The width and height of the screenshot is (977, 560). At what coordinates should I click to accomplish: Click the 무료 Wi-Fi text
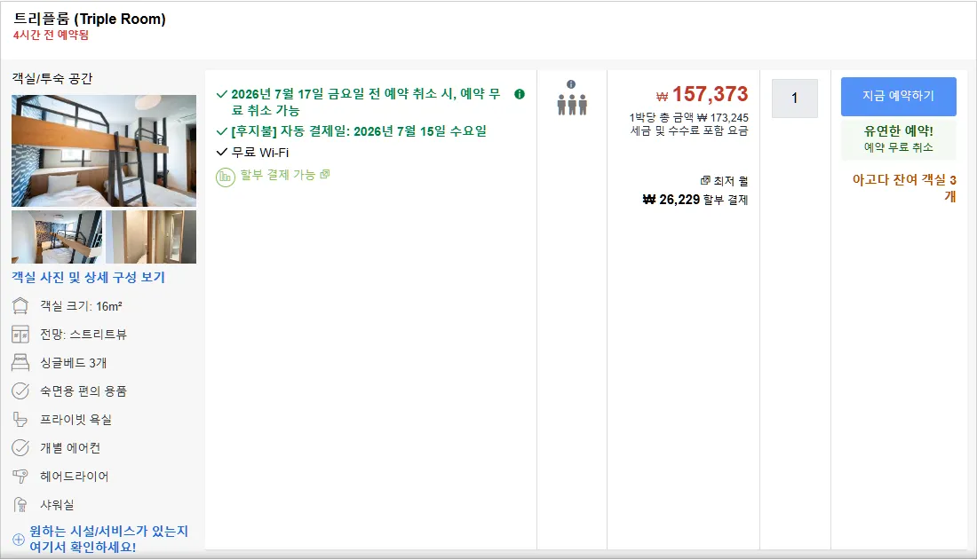point(260,153)
